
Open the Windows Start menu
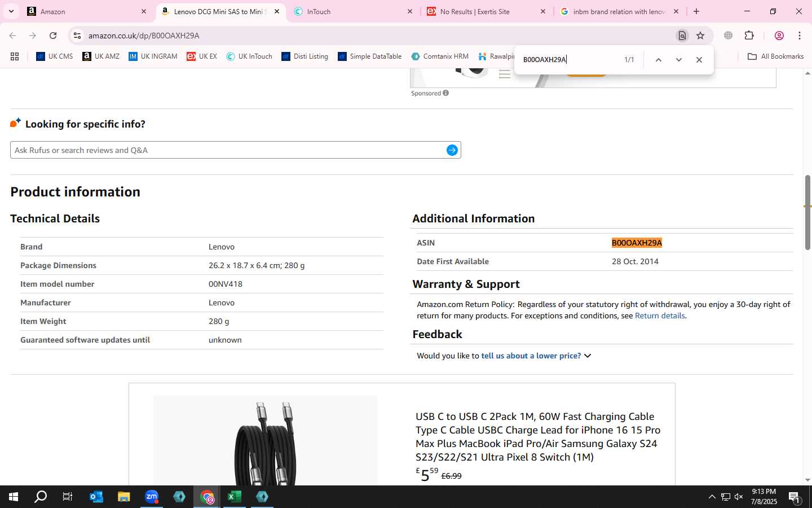click(x=14, y=497)
